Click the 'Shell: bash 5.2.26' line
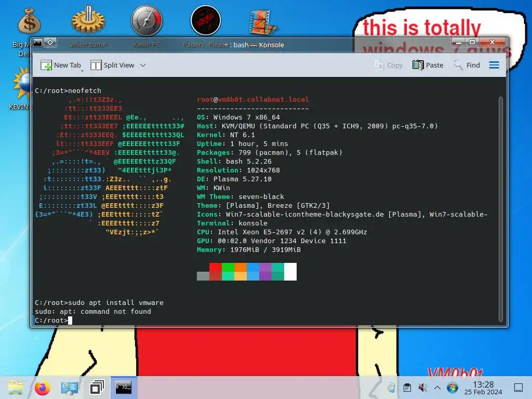Screen dimensions: 532x399 coord(234,161)
